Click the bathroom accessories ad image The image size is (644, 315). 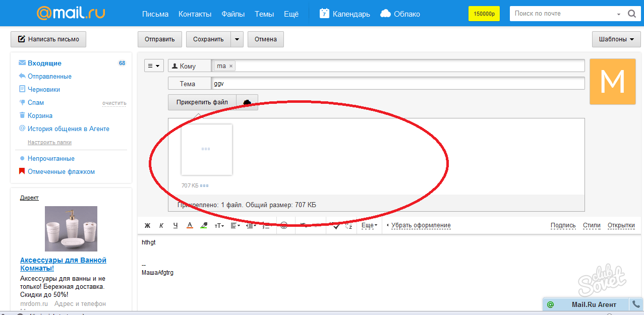point(71,229)
